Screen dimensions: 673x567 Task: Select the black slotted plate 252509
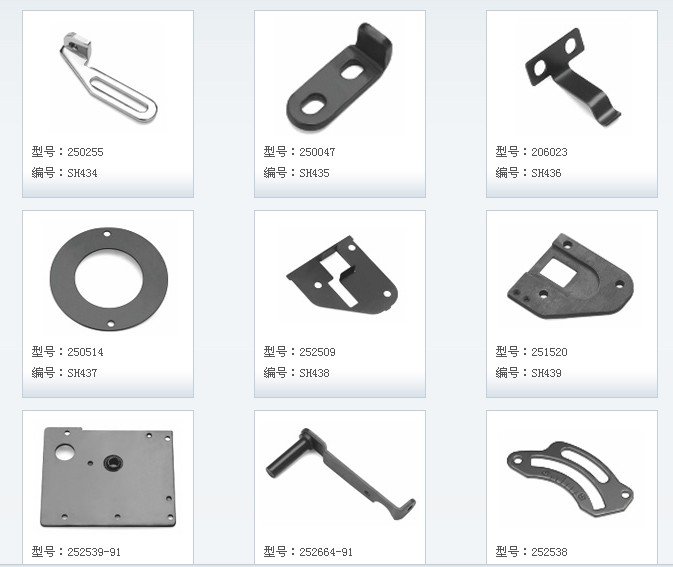(342, 275)
